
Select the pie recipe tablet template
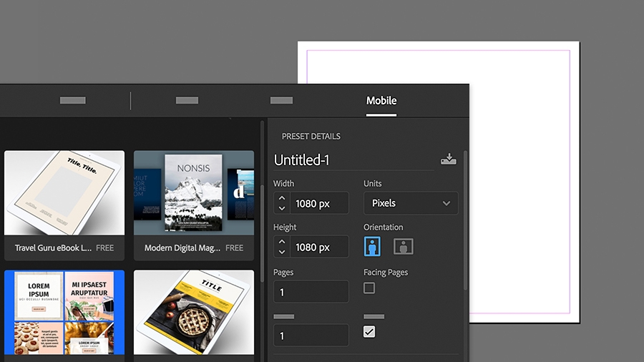pos(194,313)
